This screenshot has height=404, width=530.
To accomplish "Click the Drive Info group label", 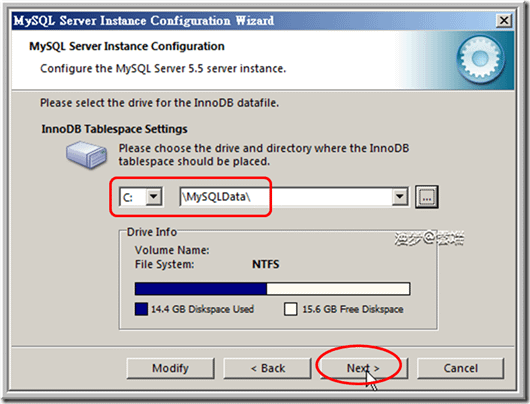I will (152, 232).
